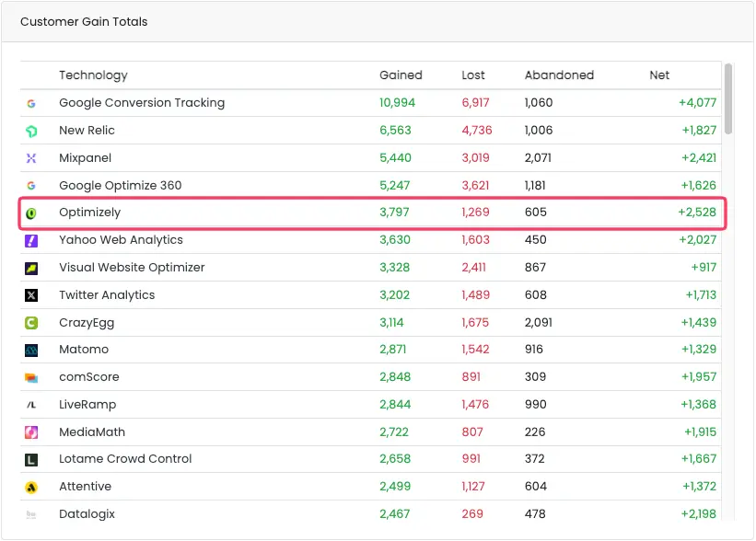
Task: Click the comScore logo icon
Action: click(31, 378)
